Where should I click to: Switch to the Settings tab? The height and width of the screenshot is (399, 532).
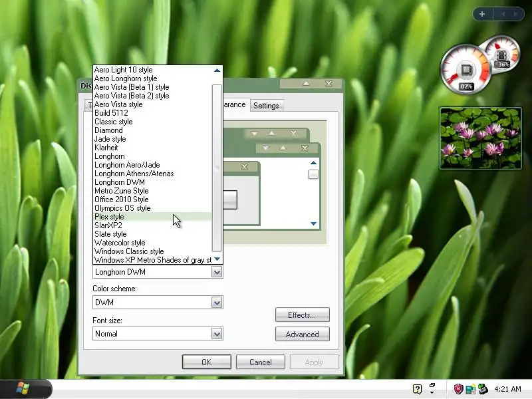(x=267, y=106)
